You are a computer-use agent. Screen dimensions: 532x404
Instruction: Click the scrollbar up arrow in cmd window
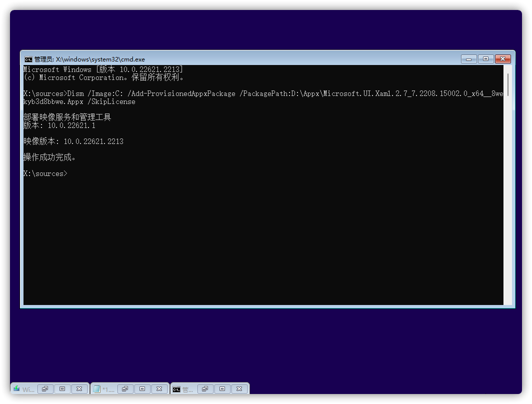[508, 67]
